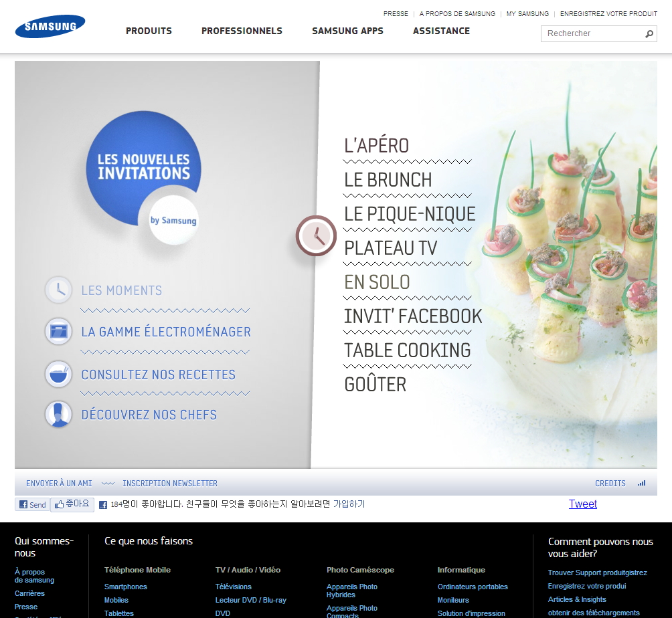The width and height of the screenshot is (672, 618).
Task: Open À propos de samsung footer link
Action: tap(34, 576)
